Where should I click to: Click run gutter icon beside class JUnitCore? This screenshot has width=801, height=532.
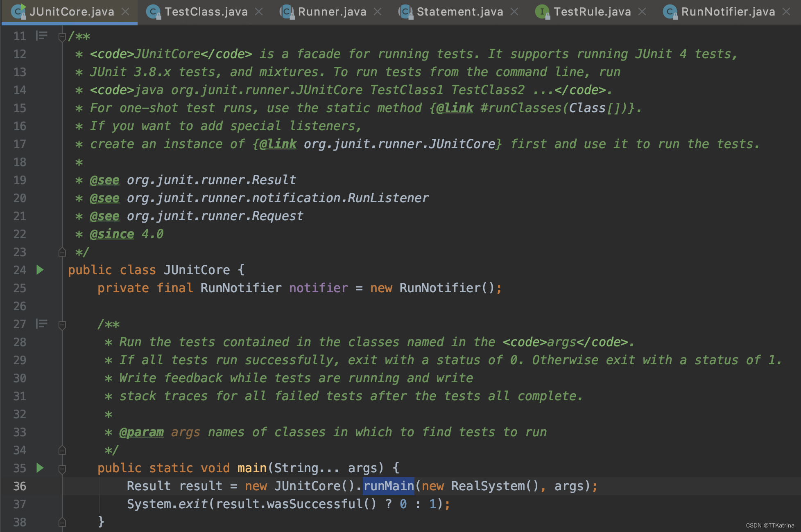[x=40, y=270]
